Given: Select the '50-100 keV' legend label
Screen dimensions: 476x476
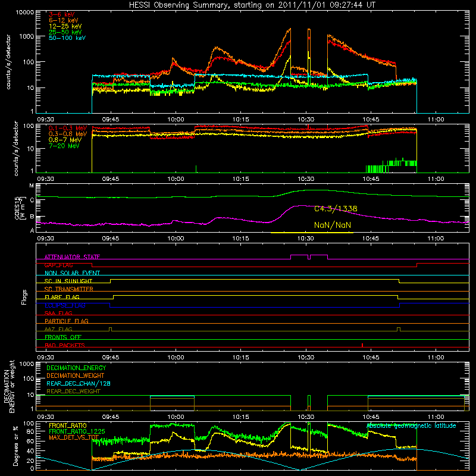Looking at the screenshot, I should pos(67,38).
